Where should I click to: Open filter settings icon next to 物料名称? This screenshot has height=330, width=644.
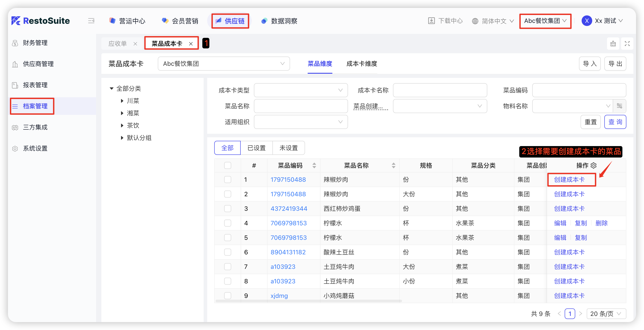click(620, 106)
